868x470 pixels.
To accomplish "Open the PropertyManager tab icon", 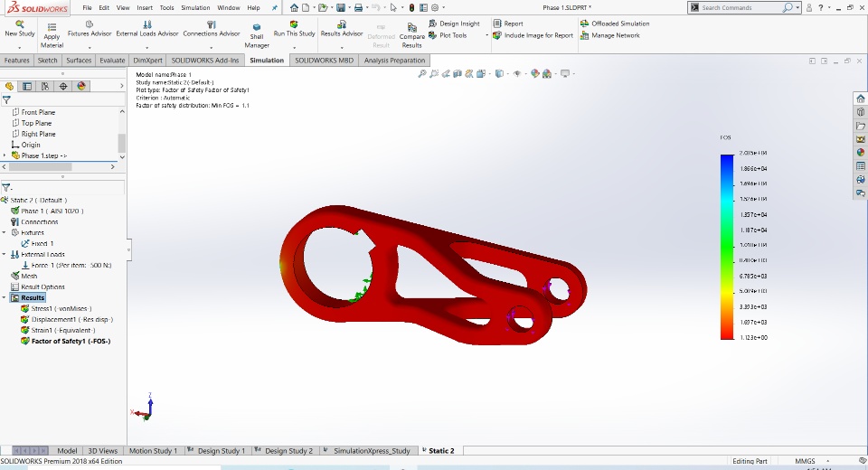I will 27,86.
